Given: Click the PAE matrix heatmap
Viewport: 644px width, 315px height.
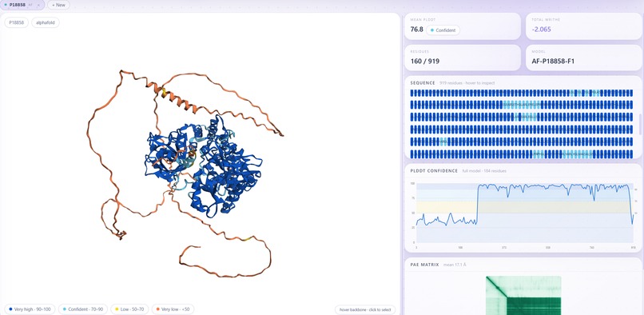Looking at the screenshot, I should point(523,295).
